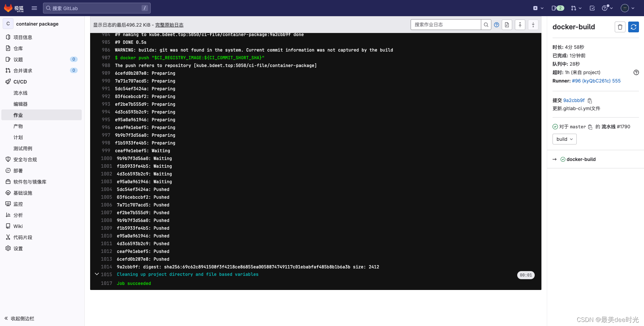644x326 pixels.
Task: Open the complete raw log link
Action: 169,25
